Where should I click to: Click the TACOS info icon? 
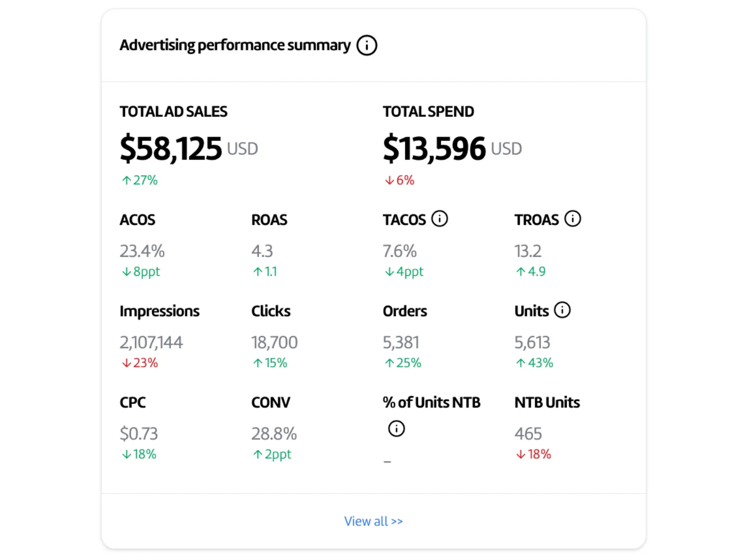439,217
